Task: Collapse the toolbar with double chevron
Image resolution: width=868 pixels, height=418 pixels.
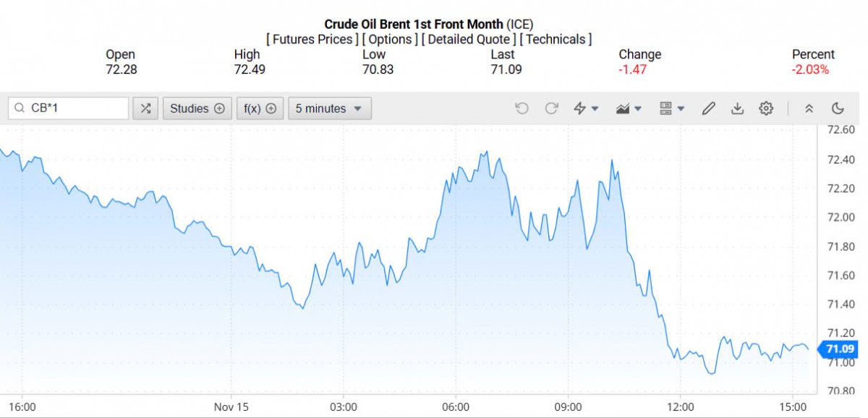Action: tap(809, 108)
